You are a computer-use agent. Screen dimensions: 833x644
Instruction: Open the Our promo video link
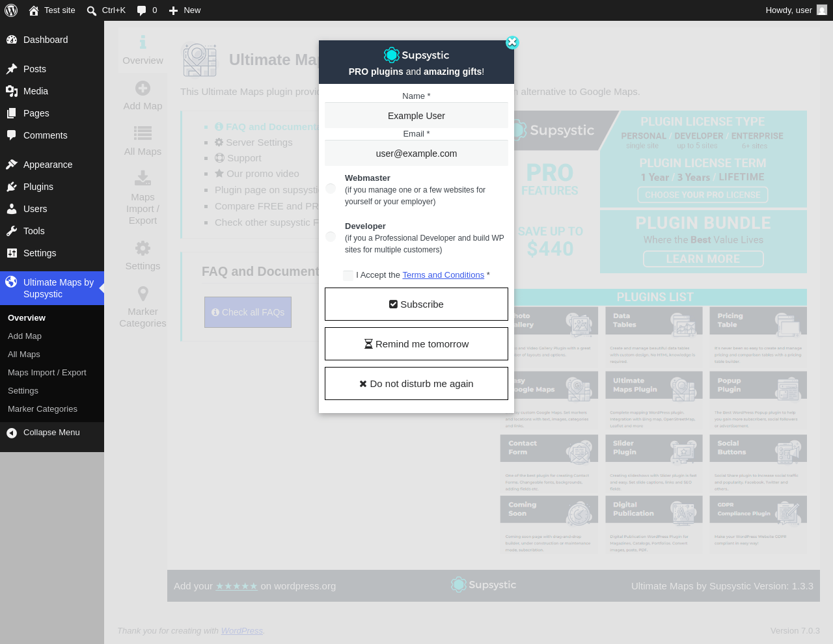257,174
